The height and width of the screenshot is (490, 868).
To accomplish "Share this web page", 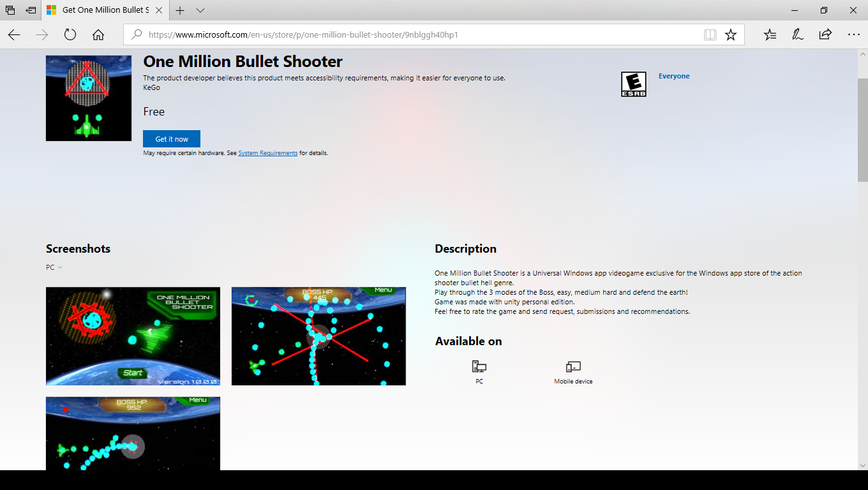I will point(825,35).
